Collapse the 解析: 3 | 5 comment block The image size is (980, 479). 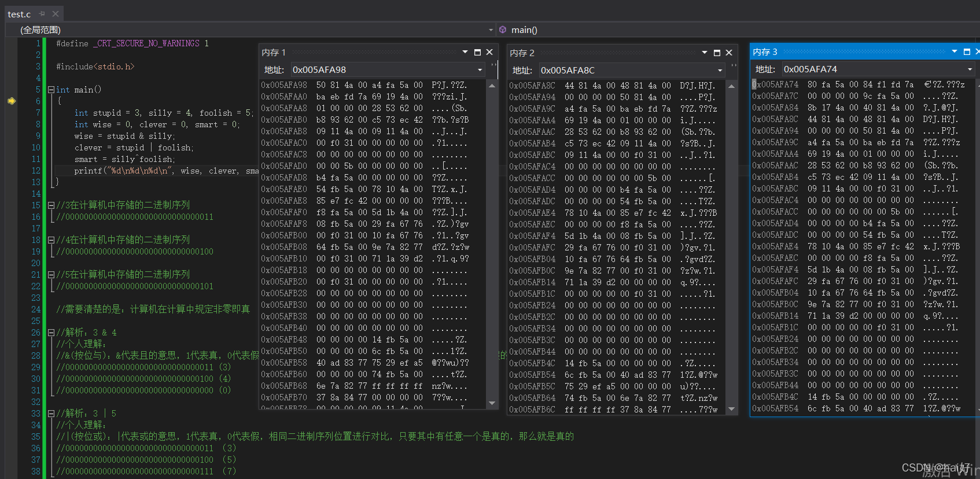(51, 414)
